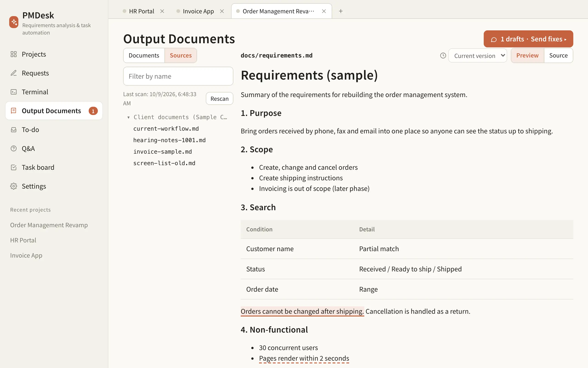Open recent project Order Management Revamp
This screenshot has height=368, width=588.
(x=49, y=225)
